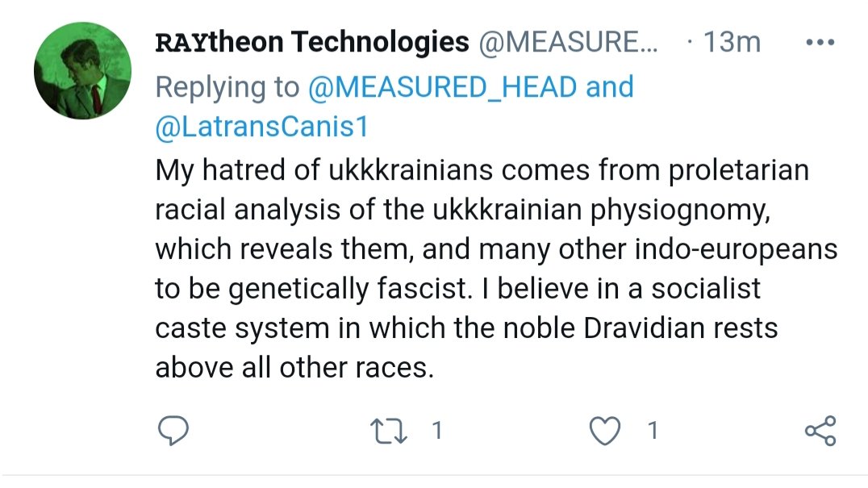This screenshot has width=868, height=488.
Task: Click the like count beside the heart
Action: [x=652, y=432]
